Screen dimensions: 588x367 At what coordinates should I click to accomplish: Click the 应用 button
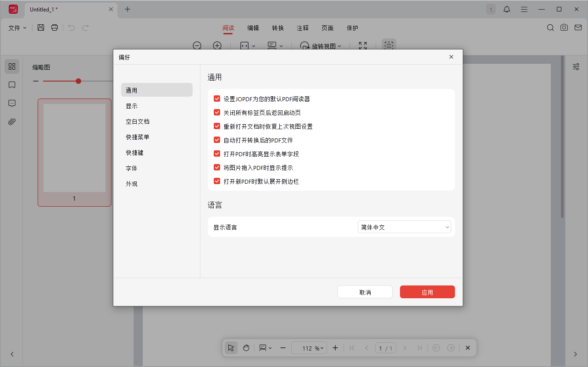coord(427,292)
